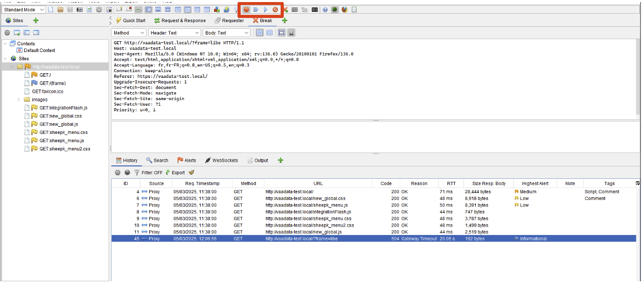The width and height of the screenshot is (644, 288).
Task: Click the broom clear history icon
Action: 191,173
